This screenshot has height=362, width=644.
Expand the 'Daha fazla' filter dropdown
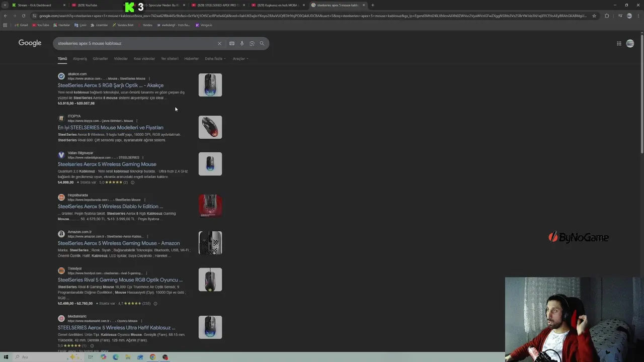(x=215, y=59)
